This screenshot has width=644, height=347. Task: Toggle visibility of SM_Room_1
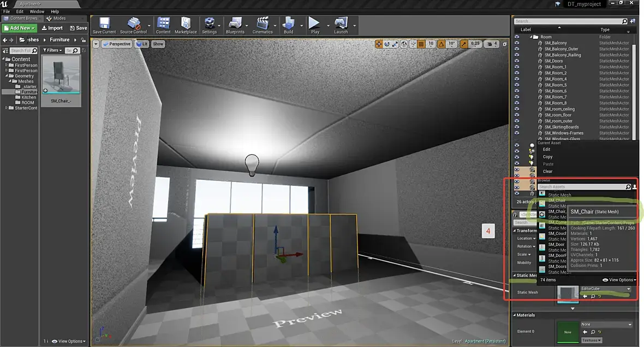[517, 67]
